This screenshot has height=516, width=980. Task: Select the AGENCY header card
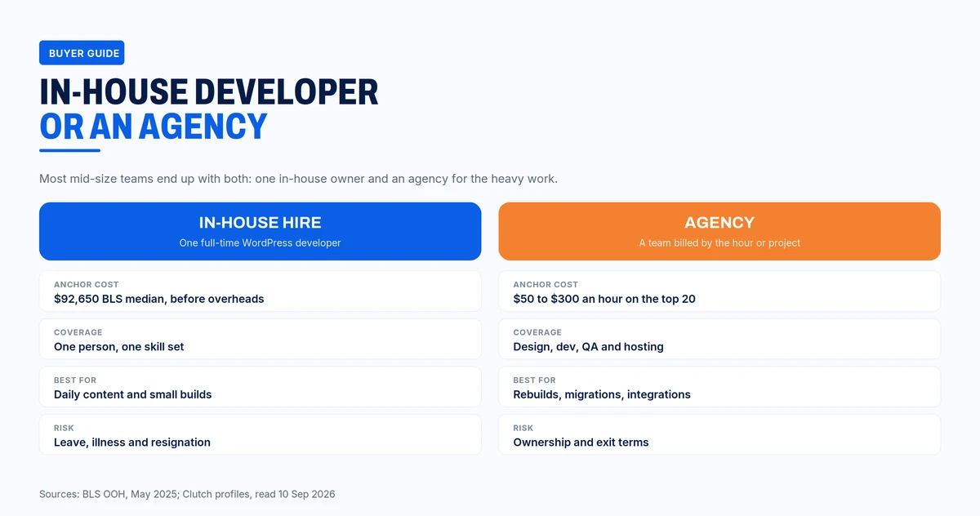[719, 231]
